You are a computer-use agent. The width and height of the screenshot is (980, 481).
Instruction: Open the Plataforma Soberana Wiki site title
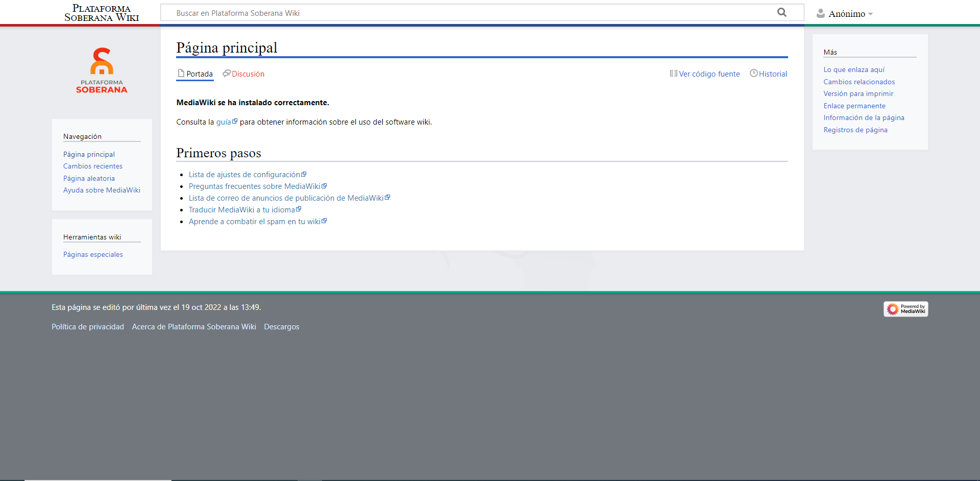(102, 13)
